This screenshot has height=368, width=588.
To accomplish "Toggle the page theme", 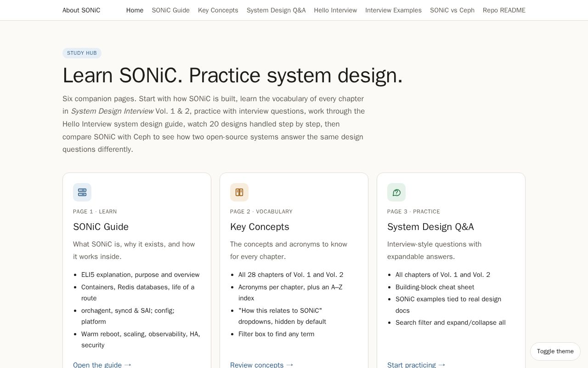I will coord(555,351).
